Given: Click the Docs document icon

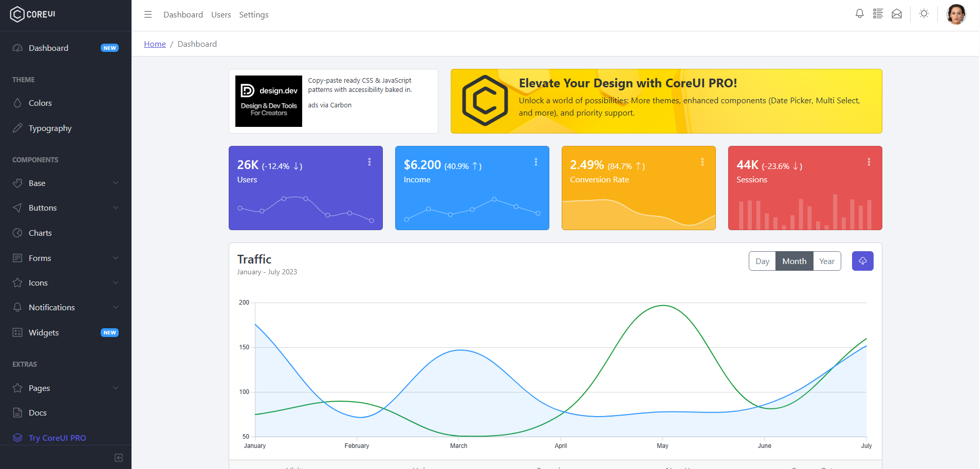Looking at the screenshot, I should [x=17, y=412].
